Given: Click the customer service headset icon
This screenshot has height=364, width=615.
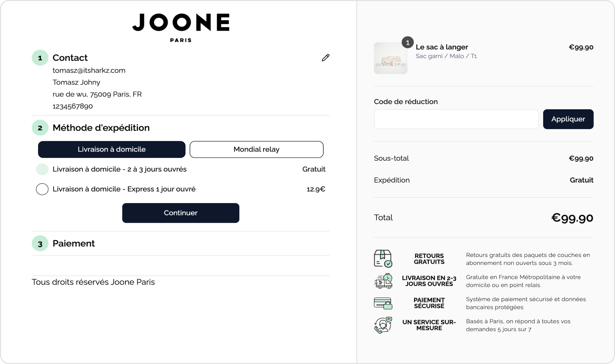Looking at the screenshot, I should pos(383,325).
